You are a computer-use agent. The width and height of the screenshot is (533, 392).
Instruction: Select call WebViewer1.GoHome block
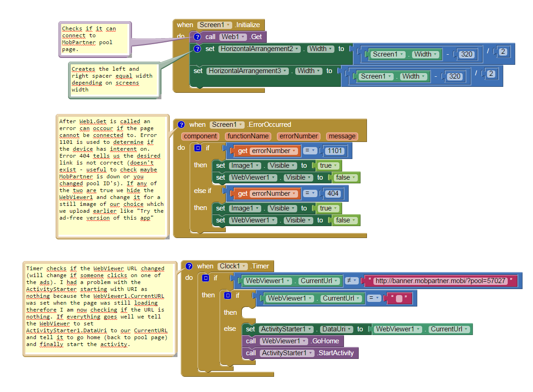pyautogui.click(x=292, y=341)
